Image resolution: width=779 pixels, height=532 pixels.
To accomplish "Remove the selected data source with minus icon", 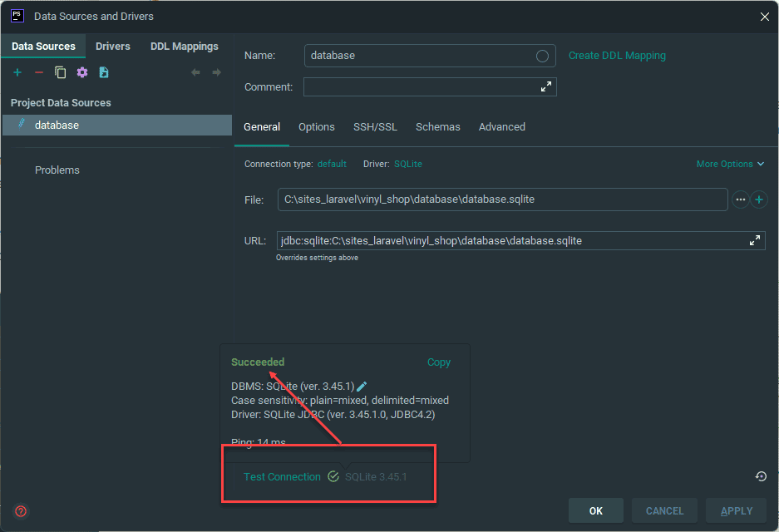I will pos(39,72).
